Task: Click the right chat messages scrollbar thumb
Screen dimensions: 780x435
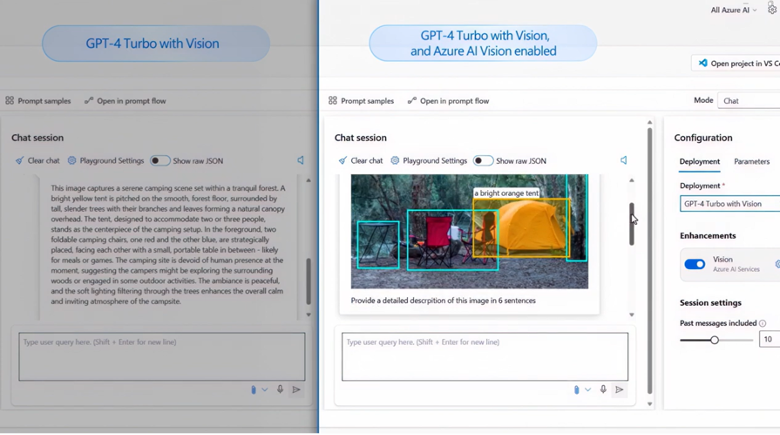Action: (x=632, y=224)
